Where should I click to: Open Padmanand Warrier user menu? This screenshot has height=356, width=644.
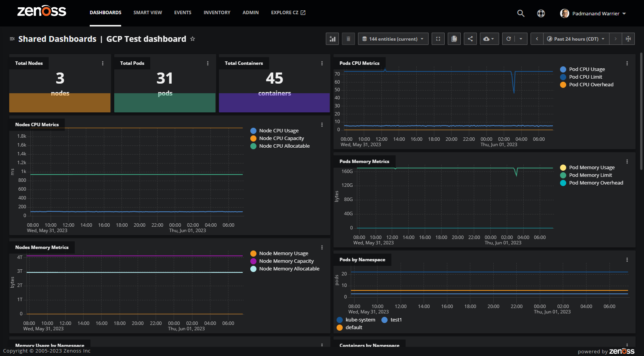click(593, 13)
